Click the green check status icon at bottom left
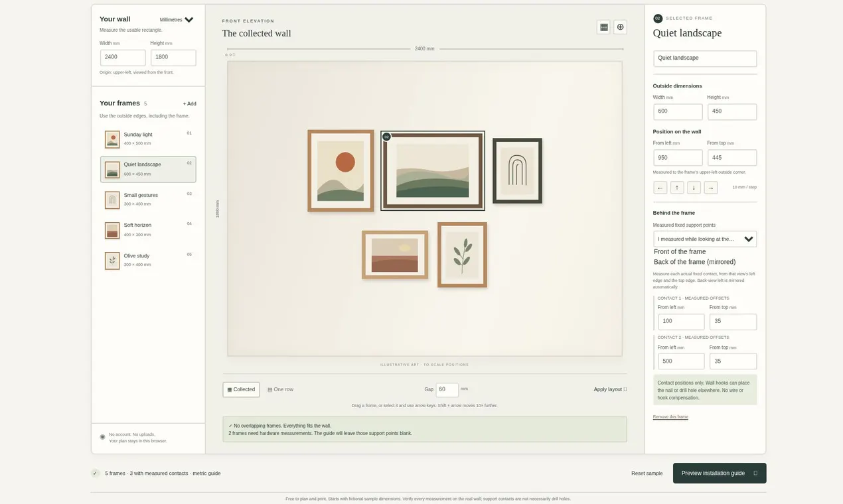Screen dimensions: 843x504 point(96,473)
